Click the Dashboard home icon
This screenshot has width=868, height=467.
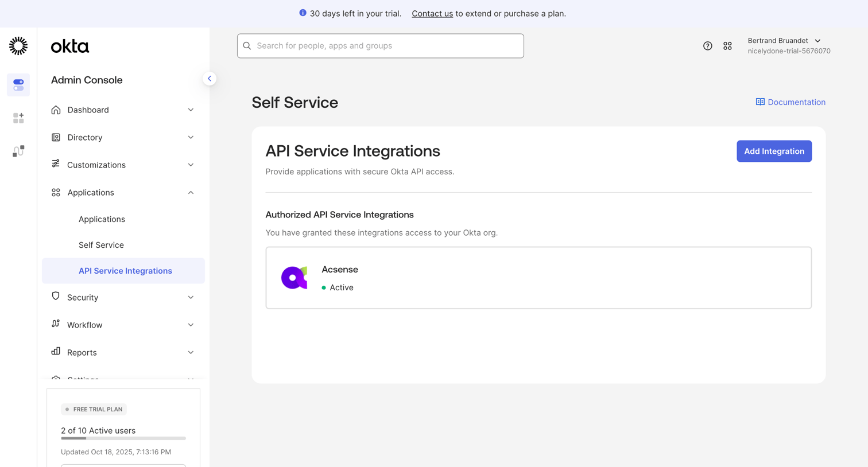[x=56, y=110]
